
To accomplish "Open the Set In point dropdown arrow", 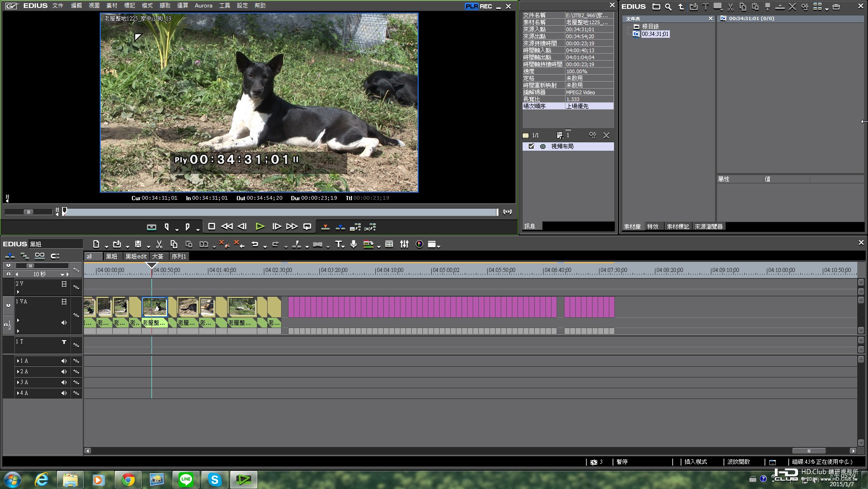I will click(x=177, y=230).
